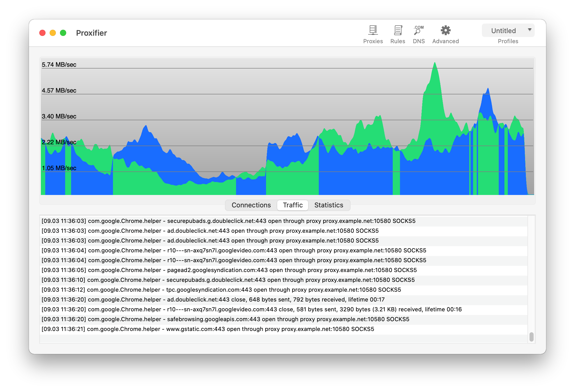Click the 5.74 MB/sec graph label
The width and height of the screenshot is (575, 392).
pyautogui.click(x=59, y=65)
